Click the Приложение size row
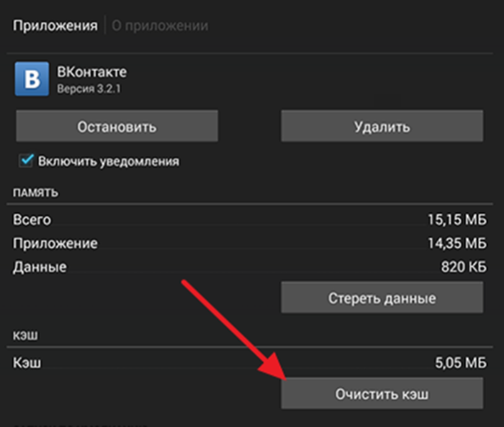The width and height of the screenshot is (504, 427). [249, 243]
